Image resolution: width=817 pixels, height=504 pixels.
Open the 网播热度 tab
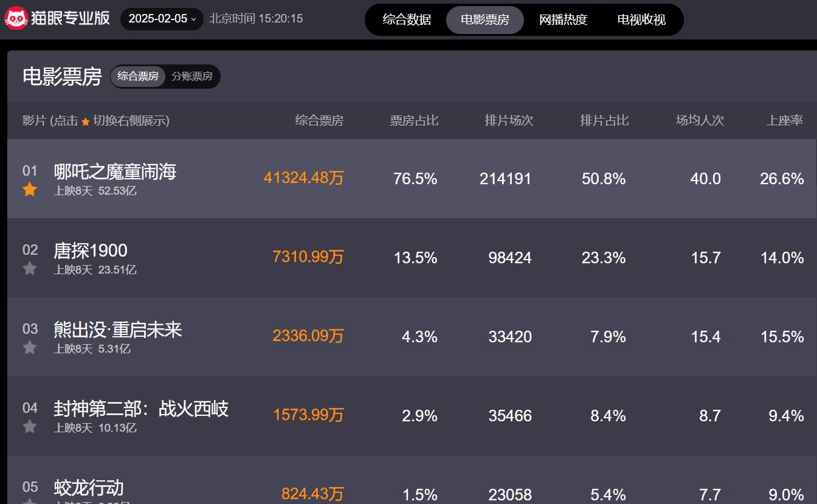[x=564, y=19]
